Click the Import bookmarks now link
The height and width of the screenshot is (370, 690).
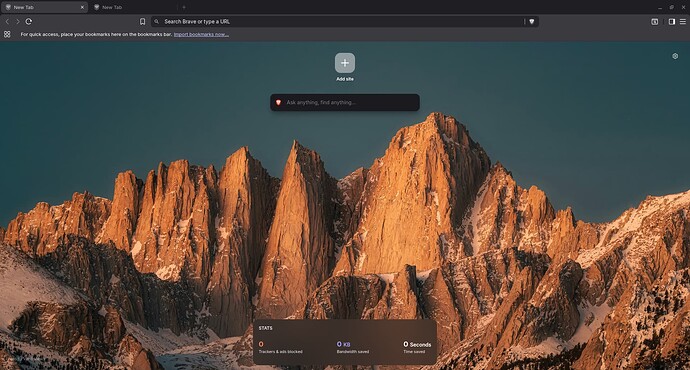(x=201, y=34)
